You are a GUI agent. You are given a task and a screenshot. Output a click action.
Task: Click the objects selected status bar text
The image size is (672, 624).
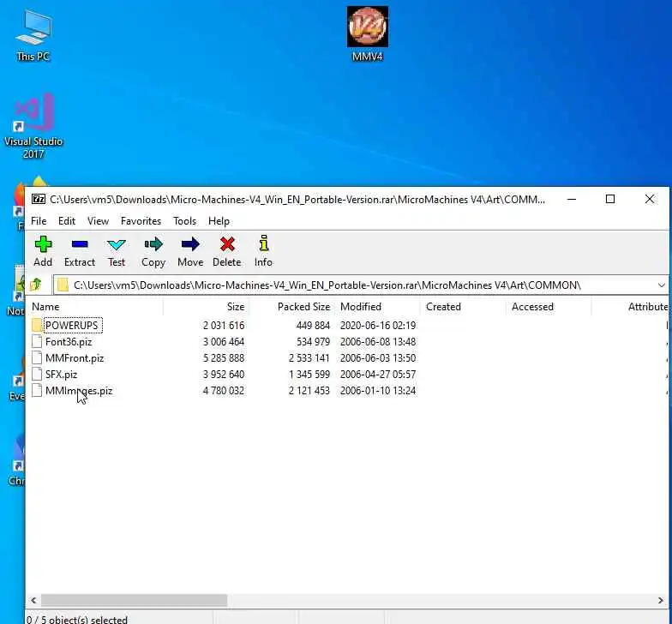pyautogui.click(x=77, y=619)
